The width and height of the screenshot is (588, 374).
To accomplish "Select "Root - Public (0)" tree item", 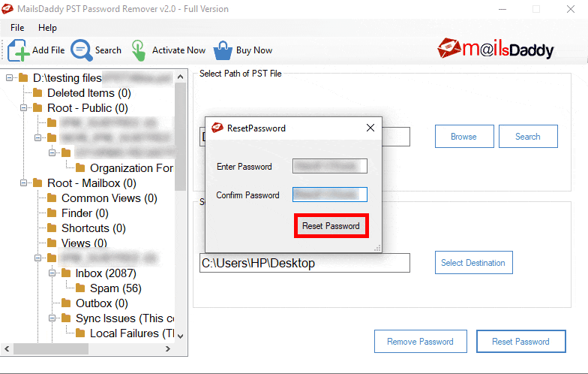I will pyautogui.click(x=87, y=108).
